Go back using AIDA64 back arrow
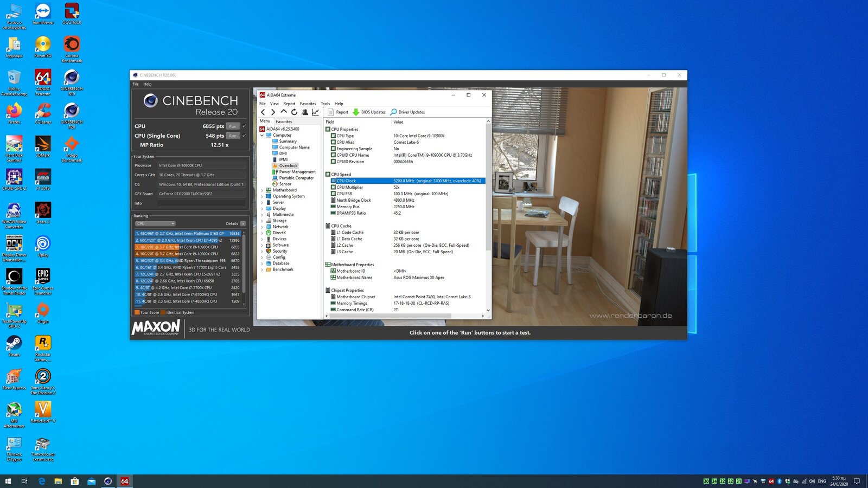This screenshot has height=488, width=868. click(x=263, y=112)
